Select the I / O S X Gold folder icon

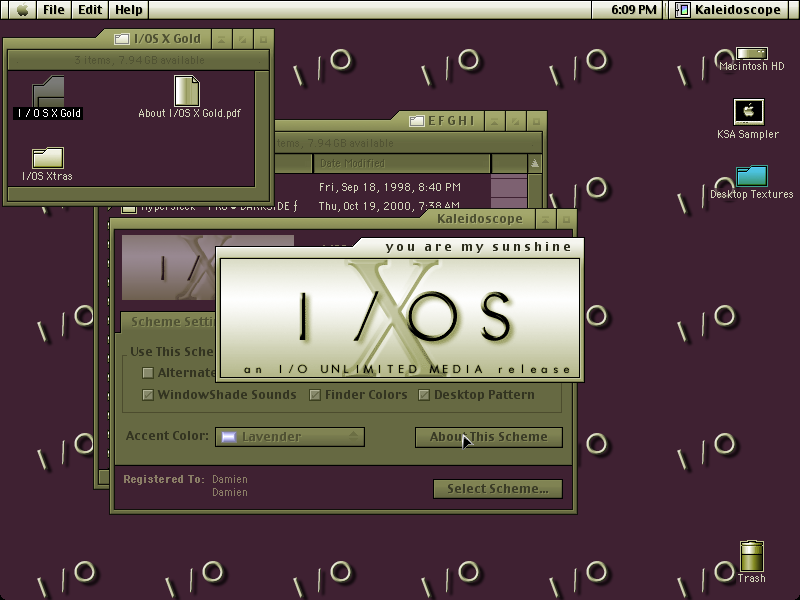pos(48,91)
